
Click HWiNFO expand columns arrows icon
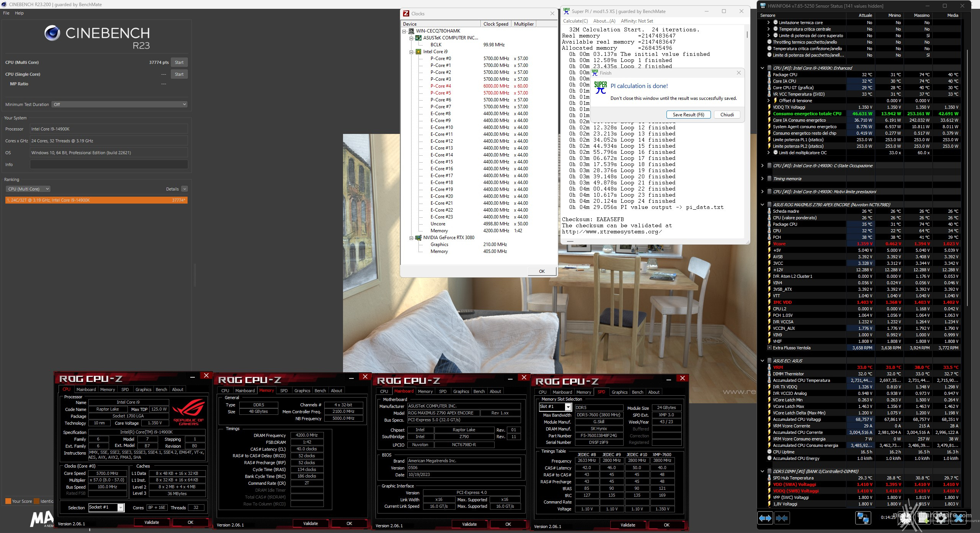coord(765,518)
